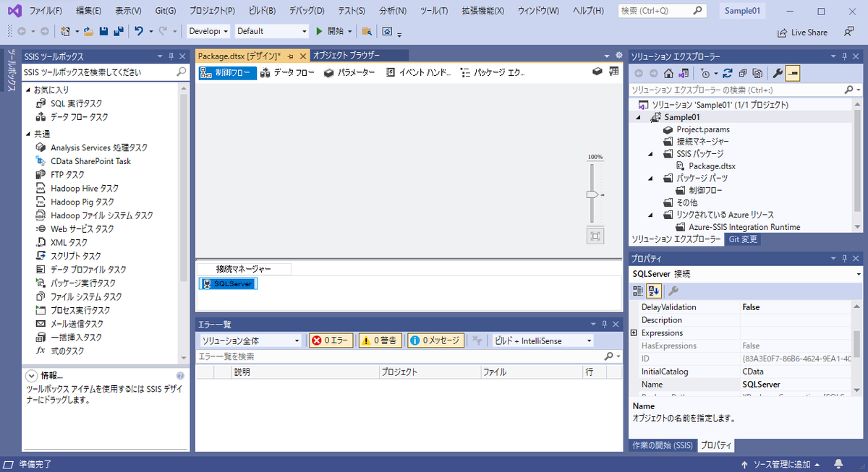Switch to the Getting Started (SSIS) tab
The height and width of the screenshot is (472, 868).
pyautogui.click(x=663, y=445)
